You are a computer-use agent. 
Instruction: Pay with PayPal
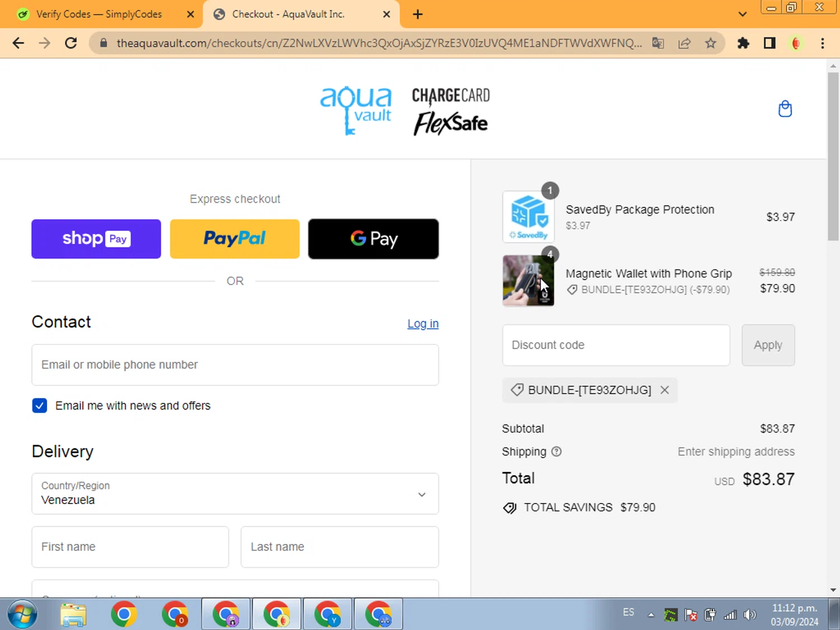click(x=235, y=239)
